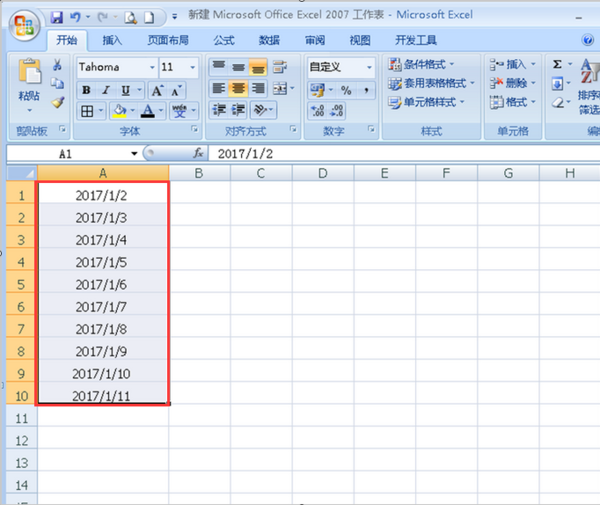Align text to middle vertically
Image resolution: width=600 pixels, height=505 pixels.
238,67
